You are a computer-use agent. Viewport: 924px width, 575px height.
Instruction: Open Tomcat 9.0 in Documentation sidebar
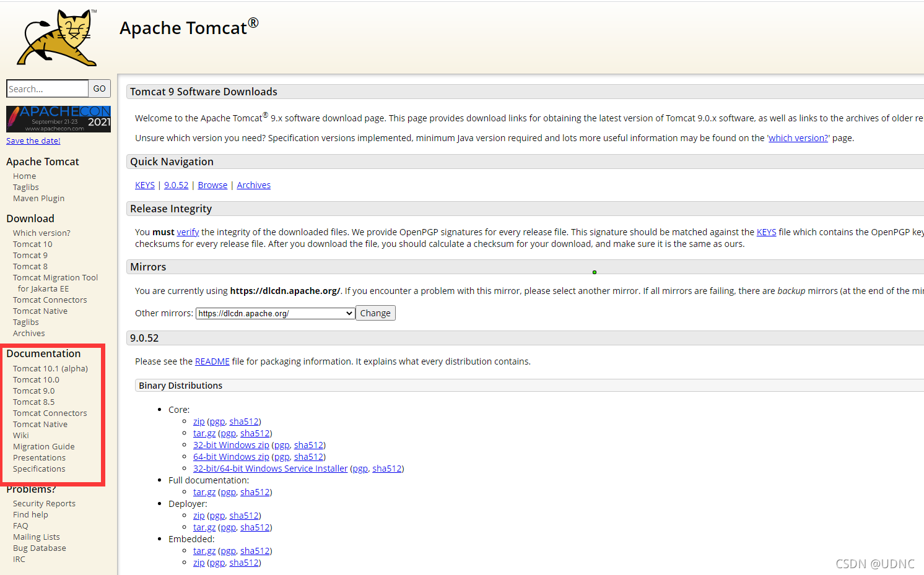point(33,391)
